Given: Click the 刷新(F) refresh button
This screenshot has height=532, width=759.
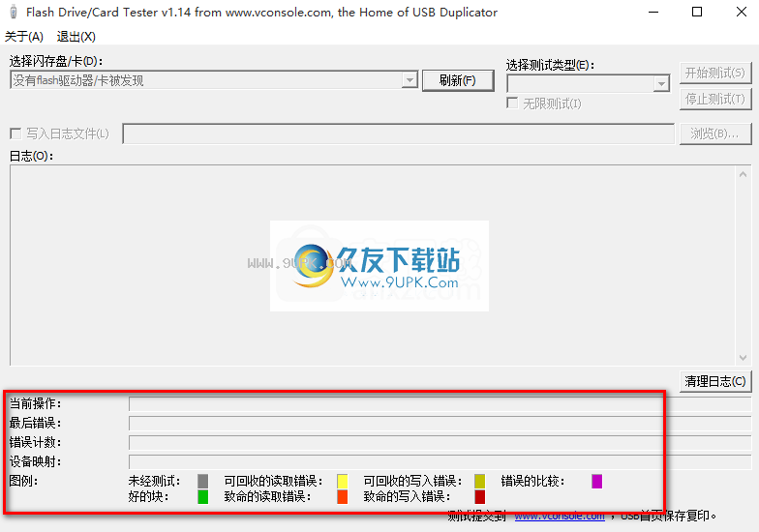Looking at the screenshot, I should click(458, 80).
